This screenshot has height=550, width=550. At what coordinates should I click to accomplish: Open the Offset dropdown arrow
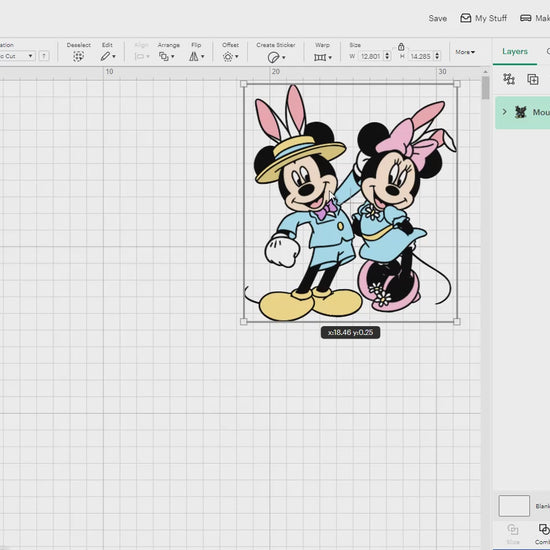237,56
